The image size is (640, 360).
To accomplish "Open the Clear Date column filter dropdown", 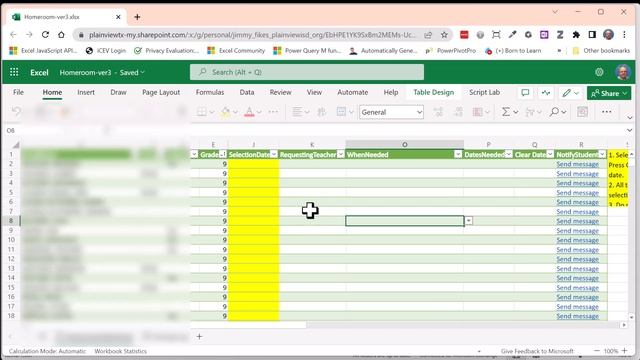I will (x=550, y=154).
